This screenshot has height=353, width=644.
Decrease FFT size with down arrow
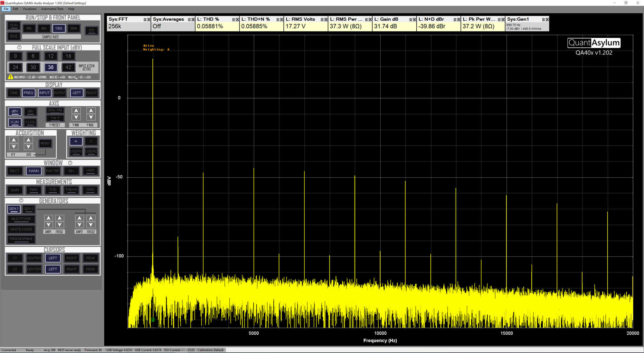(x=14, y=147)
